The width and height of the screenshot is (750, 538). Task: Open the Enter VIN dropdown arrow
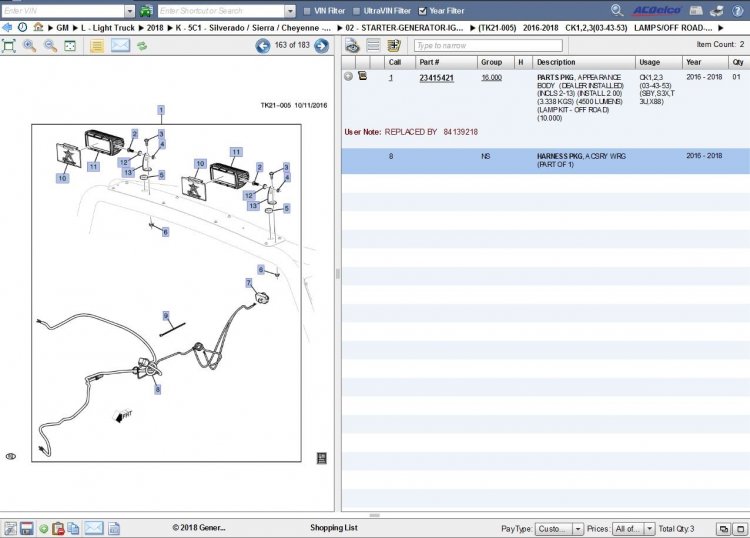(130, 11)
